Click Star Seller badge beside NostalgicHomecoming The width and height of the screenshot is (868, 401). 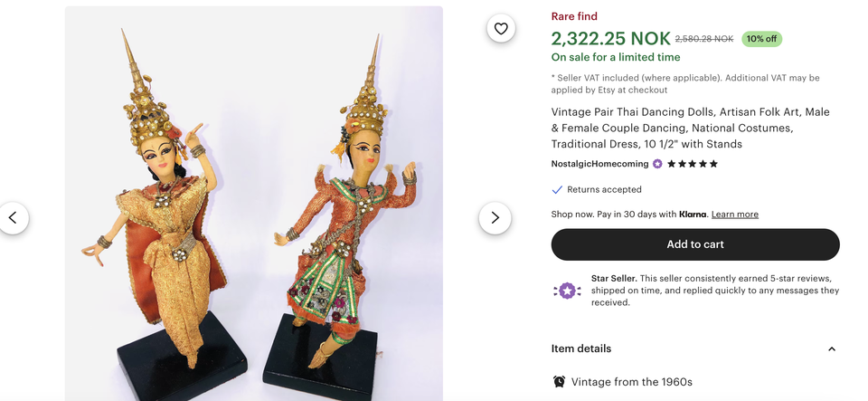657,164
